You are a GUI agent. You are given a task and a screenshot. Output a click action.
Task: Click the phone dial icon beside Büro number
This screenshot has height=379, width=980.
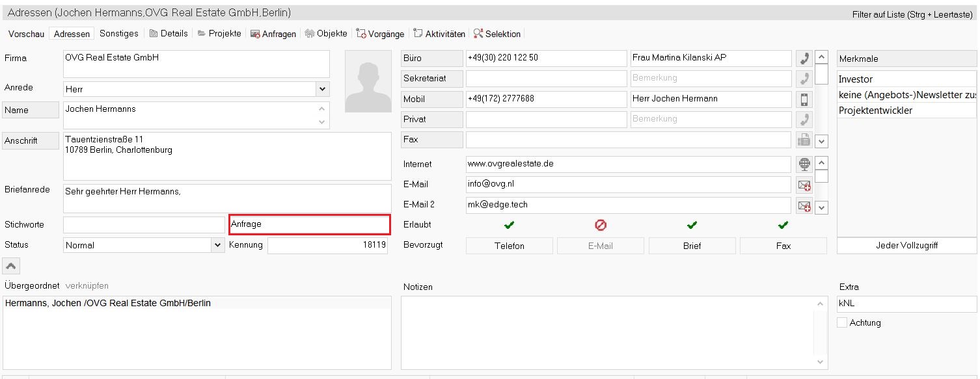tap(804, 59)
